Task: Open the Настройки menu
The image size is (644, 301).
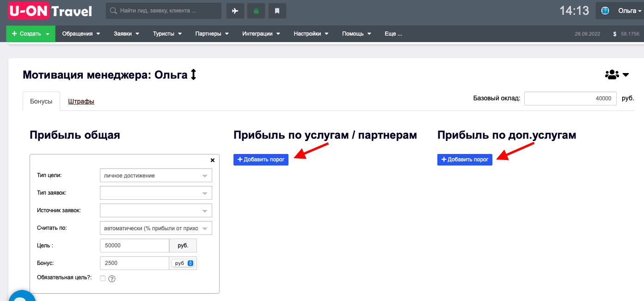Action: [x=311, y=34]
